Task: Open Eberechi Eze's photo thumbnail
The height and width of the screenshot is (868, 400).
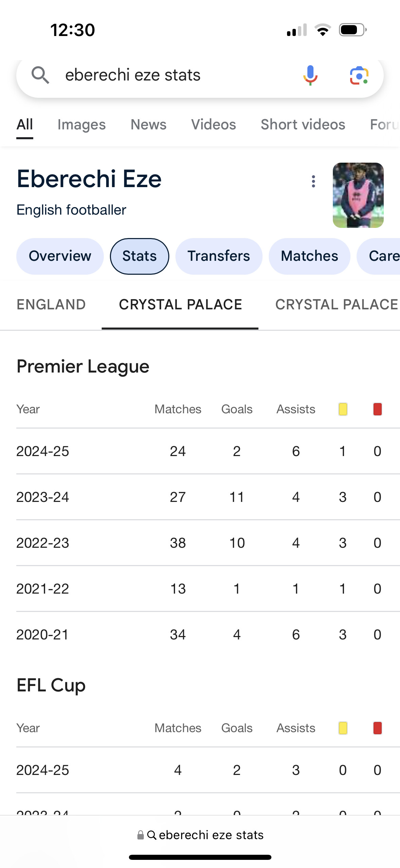Action: pos(358,195)
